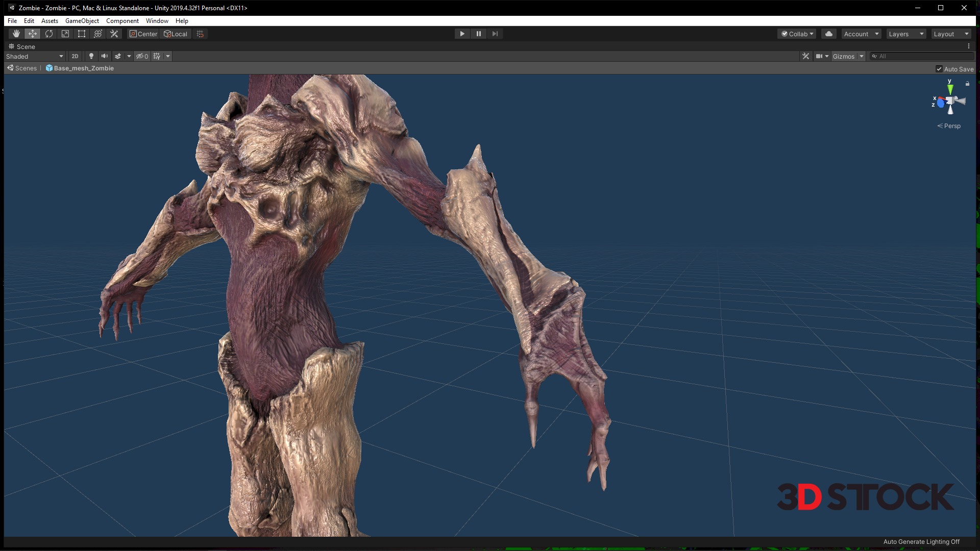The height and width of the screenshot is (551, 980).
Task: Select the Scale tool
Action: coord(65,34)
